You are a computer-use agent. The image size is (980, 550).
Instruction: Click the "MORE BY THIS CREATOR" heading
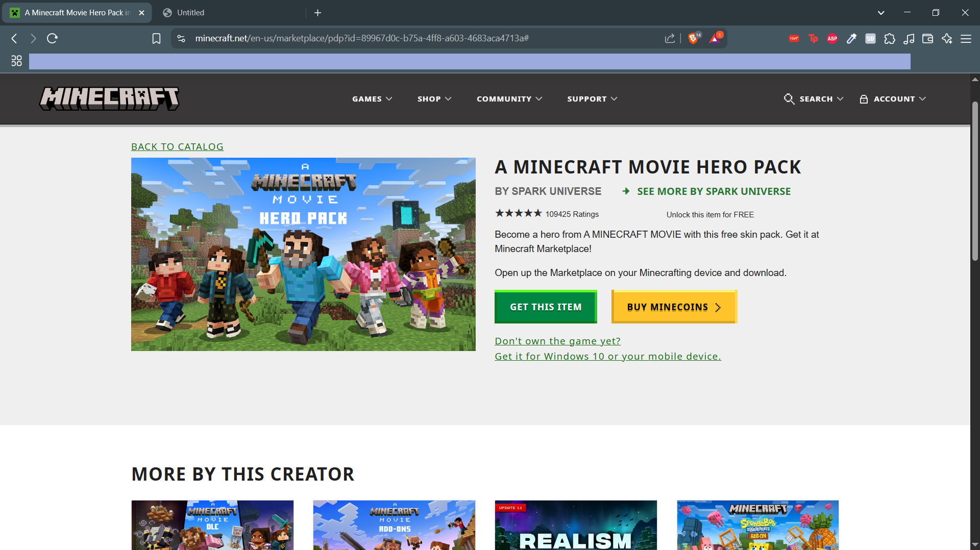click(x=243, y=474)
